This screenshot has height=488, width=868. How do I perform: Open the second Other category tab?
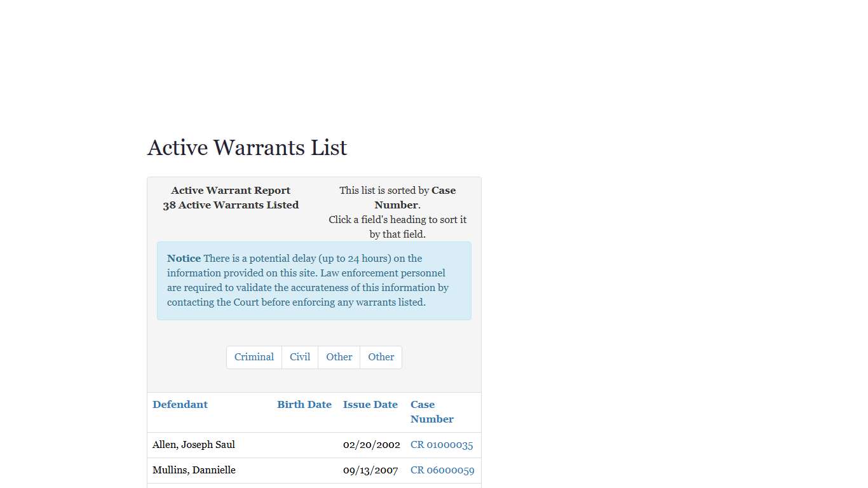(x=381, y=357)
